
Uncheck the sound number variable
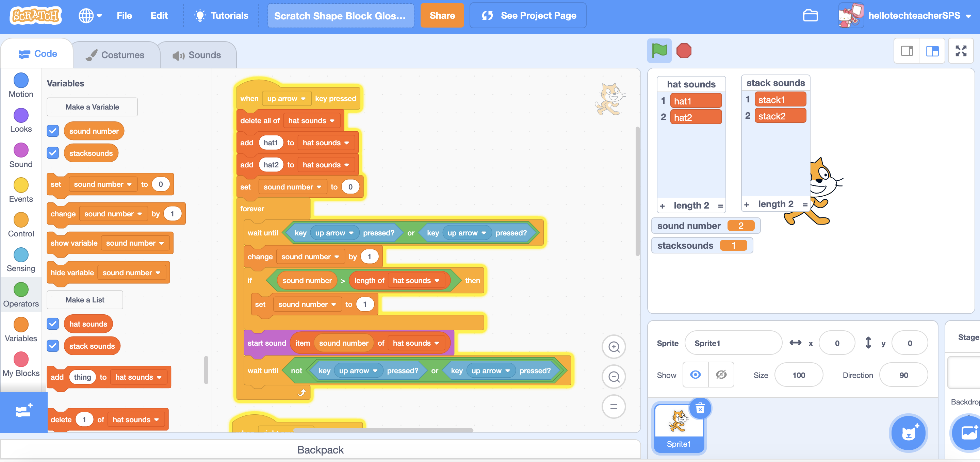click(53, 131)
